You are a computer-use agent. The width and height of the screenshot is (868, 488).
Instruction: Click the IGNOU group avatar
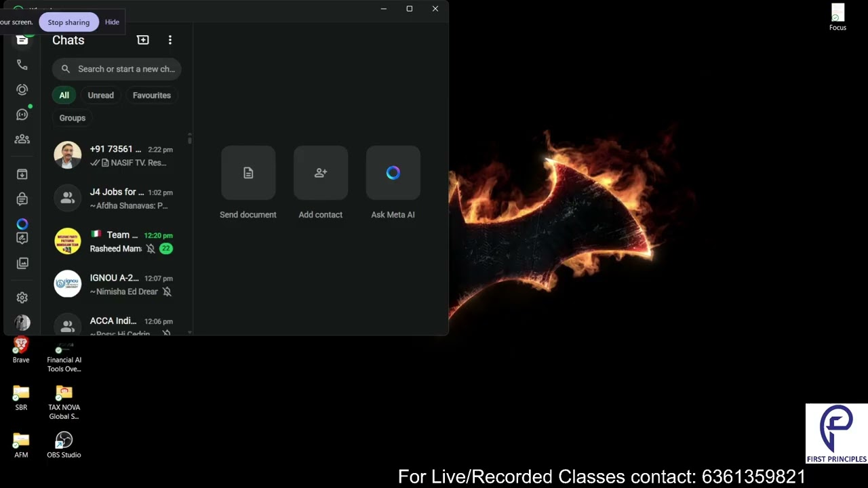point(68,284)
